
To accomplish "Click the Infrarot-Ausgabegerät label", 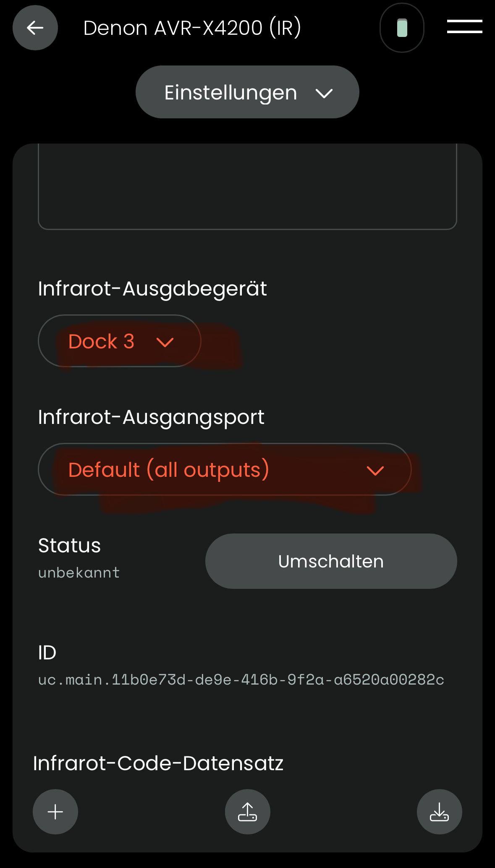I will pyautogui.click(x=152, y=289).
